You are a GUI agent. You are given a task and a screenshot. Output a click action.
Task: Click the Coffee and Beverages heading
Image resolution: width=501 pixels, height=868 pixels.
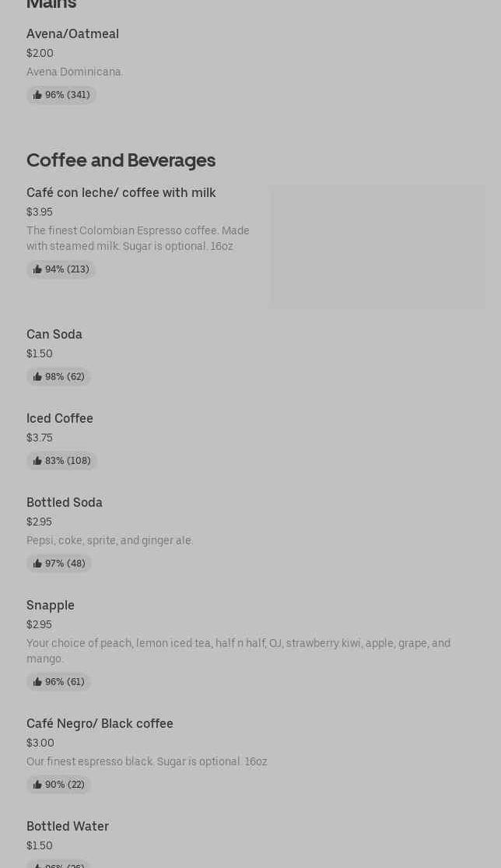(x=121, y=160)
